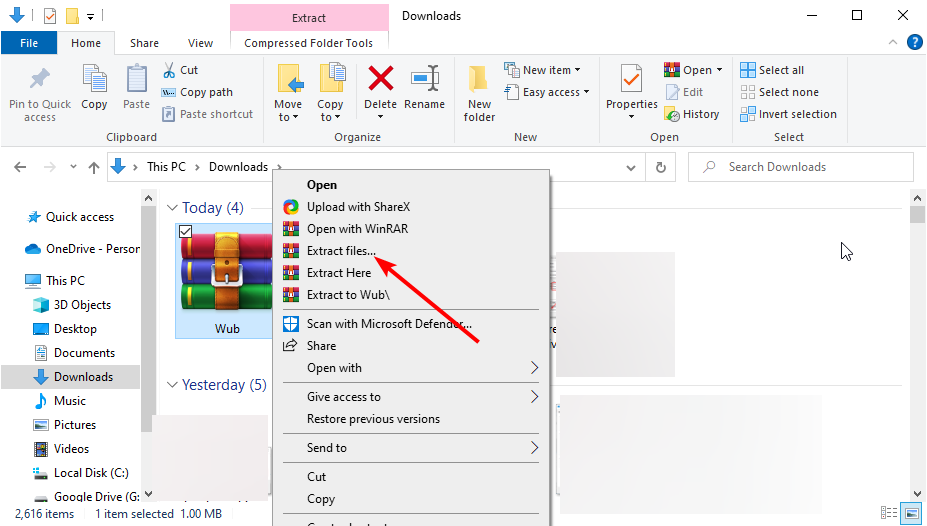
Task: Customize Quick Access Toolbar dropdown
Action: [x=90, y=17]
